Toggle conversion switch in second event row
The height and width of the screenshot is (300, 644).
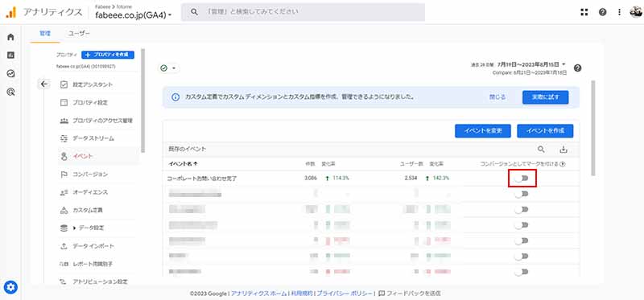522,194
